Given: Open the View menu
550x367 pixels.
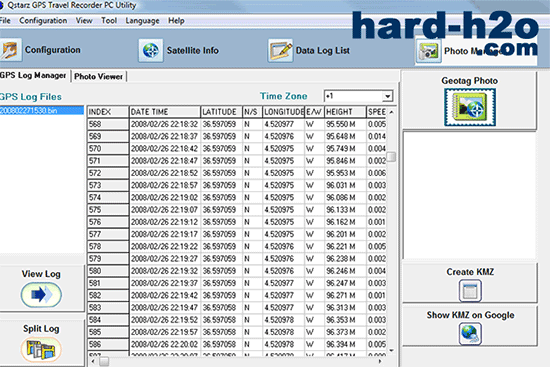Looking at the screenshot, I should [x=84, y=21].
